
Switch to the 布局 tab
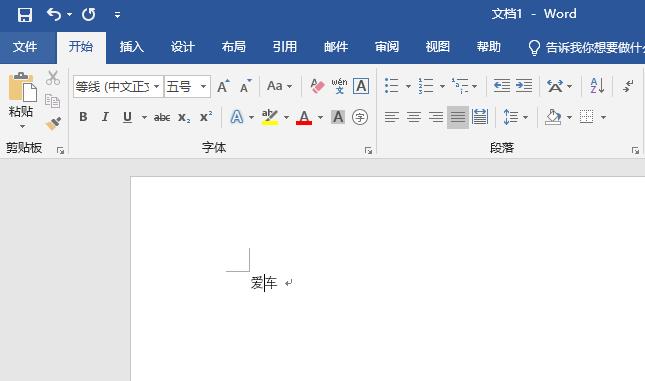pos(234,47)
